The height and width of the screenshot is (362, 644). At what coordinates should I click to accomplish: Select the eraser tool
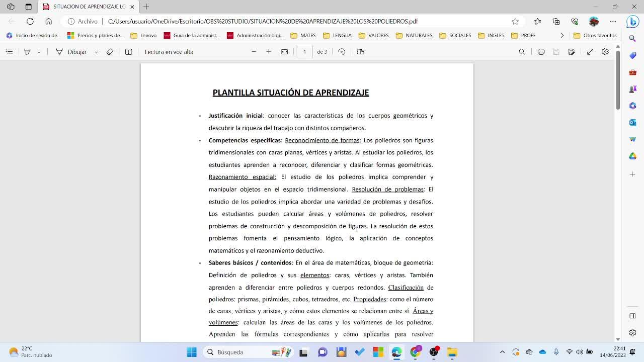coord(110,52)
